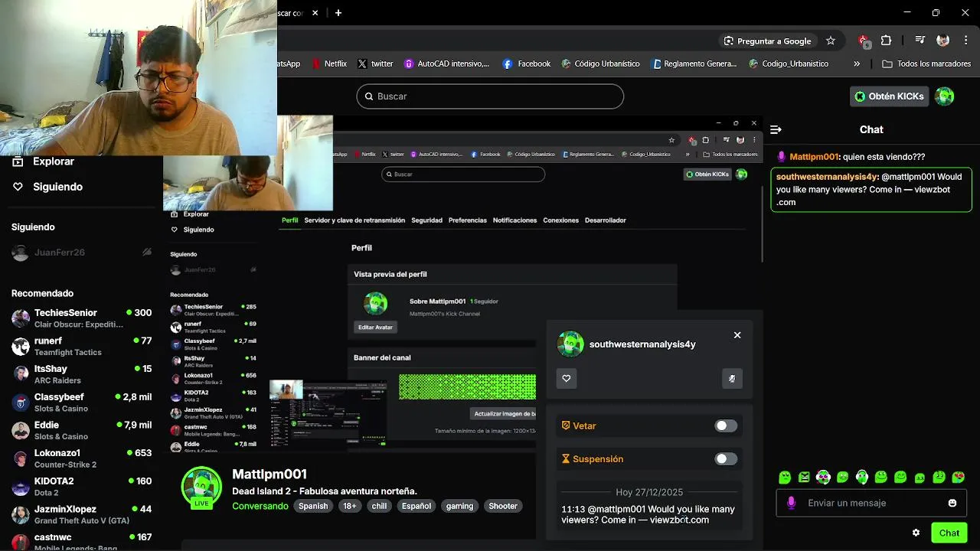Click the offline icon beside JuanFerr26
This screenshot has width=980, height=551.
point(147,252)
